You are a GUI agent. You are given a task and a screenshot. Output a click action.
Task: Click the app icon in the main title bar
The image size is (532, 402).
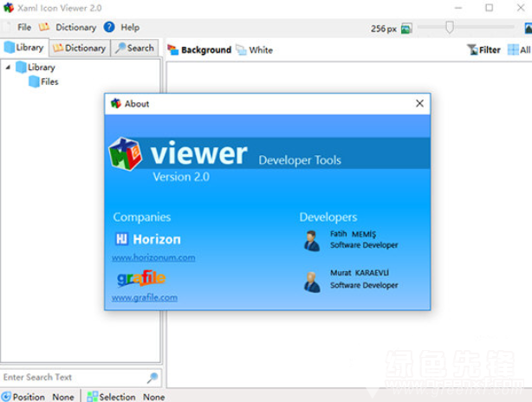9,8
